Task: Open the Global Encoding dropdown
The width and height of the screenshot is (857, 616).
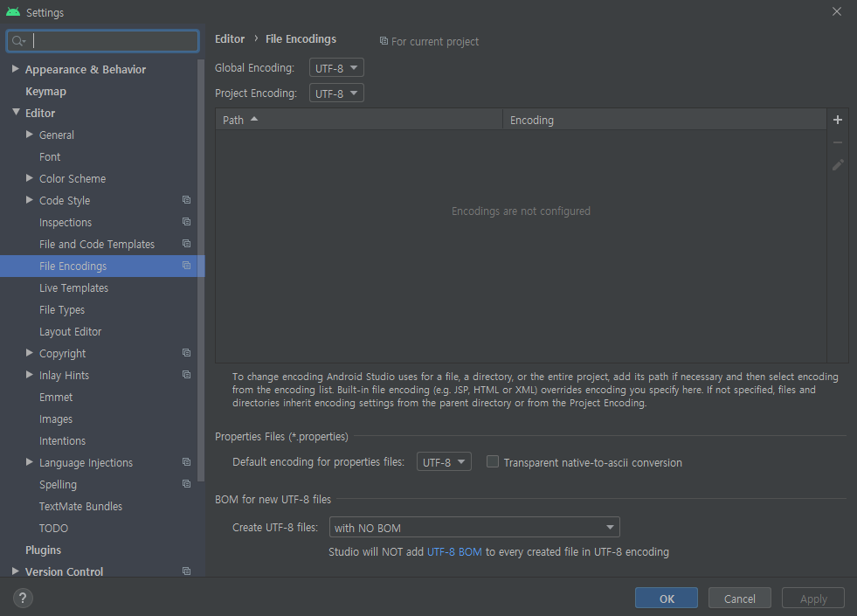Action: click(336, 68)
